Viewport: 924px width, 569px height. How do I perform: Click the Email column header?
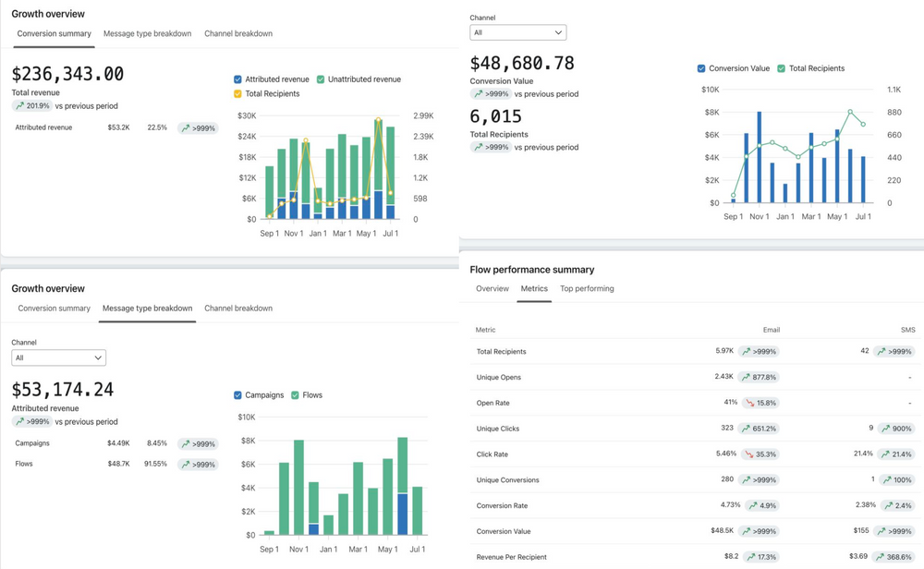[x=772, y=330]
